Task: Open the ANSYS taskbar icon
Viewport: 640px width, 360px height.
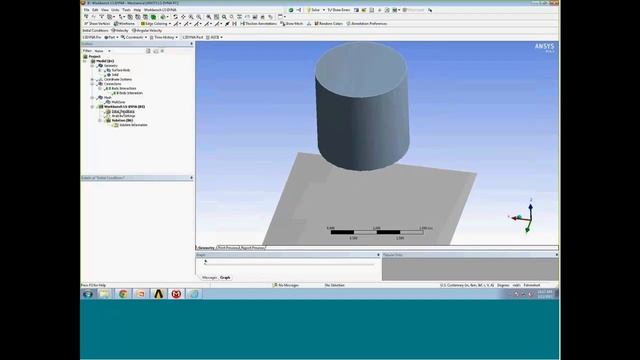Action: tap(158, 294)
